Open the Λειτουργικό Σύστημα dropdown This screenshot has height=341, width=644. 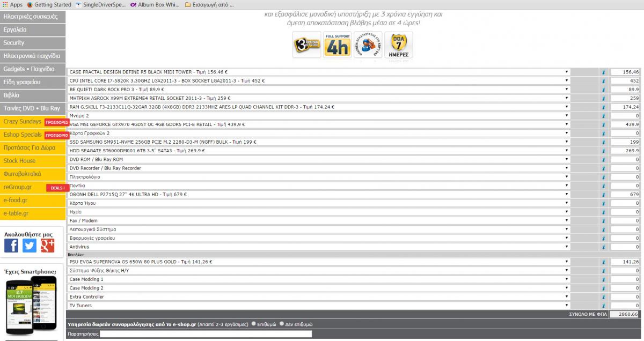[318, 229]
